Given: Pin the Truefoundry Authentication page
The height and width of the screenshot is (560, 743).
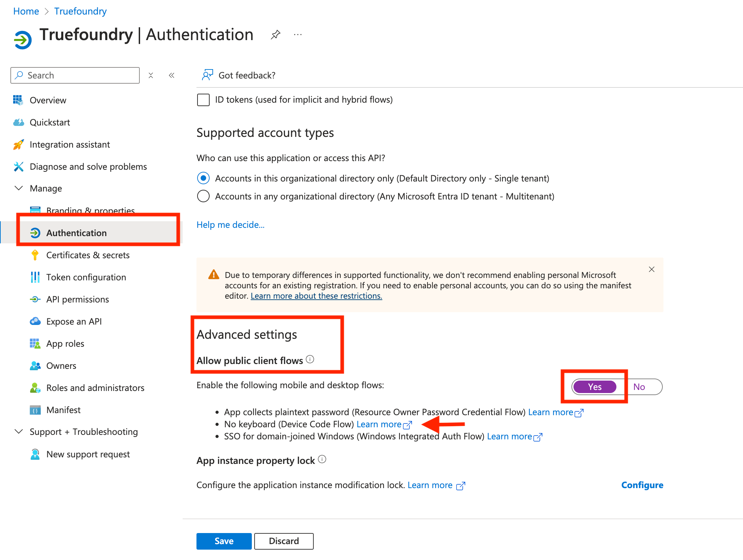Looking at the screenshot, I should (275, 35).
